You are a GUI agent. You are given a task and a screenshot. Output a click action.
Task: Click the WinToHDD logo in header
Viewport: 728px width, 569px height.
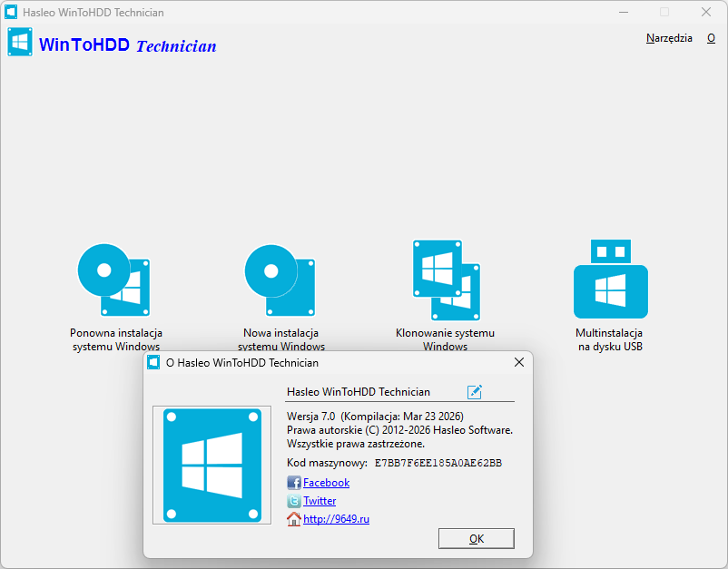click(x=20, y=42)
